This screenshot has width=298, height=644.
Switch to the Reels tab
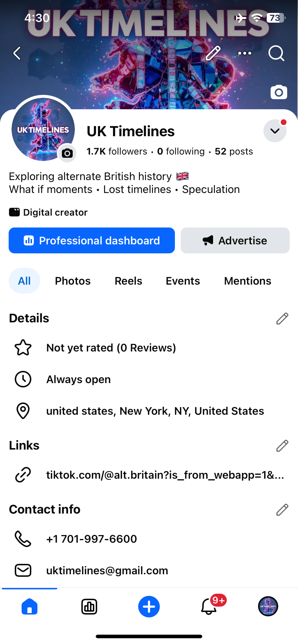pos(128,281)
